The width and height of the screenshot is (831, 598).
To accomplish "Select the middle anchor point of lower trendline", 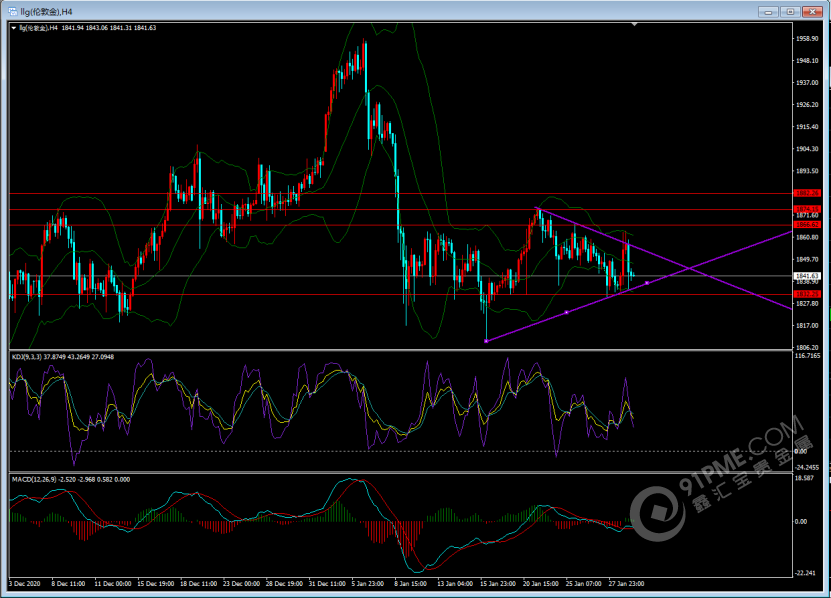I will click(567, 312).
